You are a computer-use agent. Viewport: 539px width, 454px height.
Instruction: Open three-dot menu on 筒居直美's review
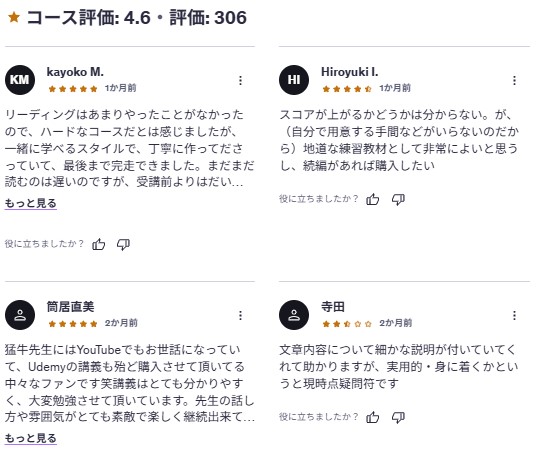(x=240, y=315)
